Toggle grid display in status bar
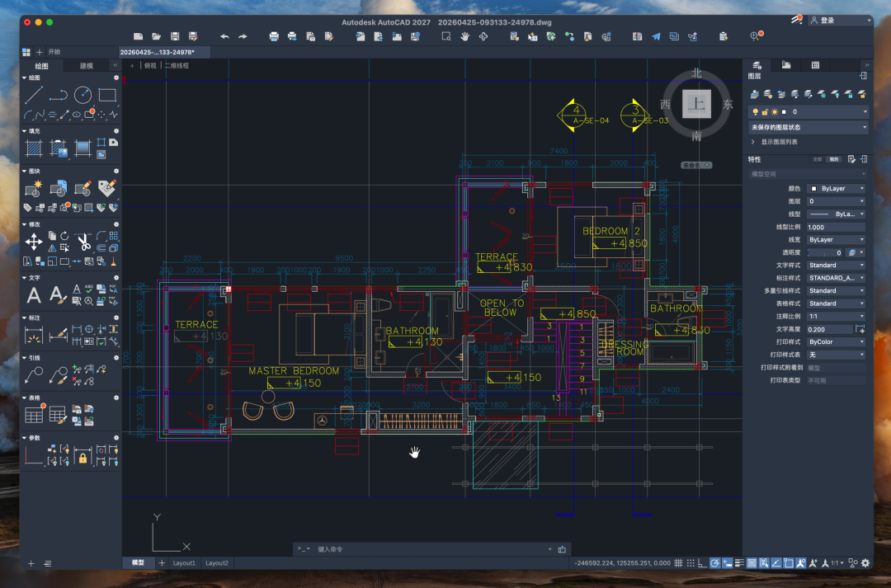The height and width of the screenshot is (588, 891). (x=678, y=563)
